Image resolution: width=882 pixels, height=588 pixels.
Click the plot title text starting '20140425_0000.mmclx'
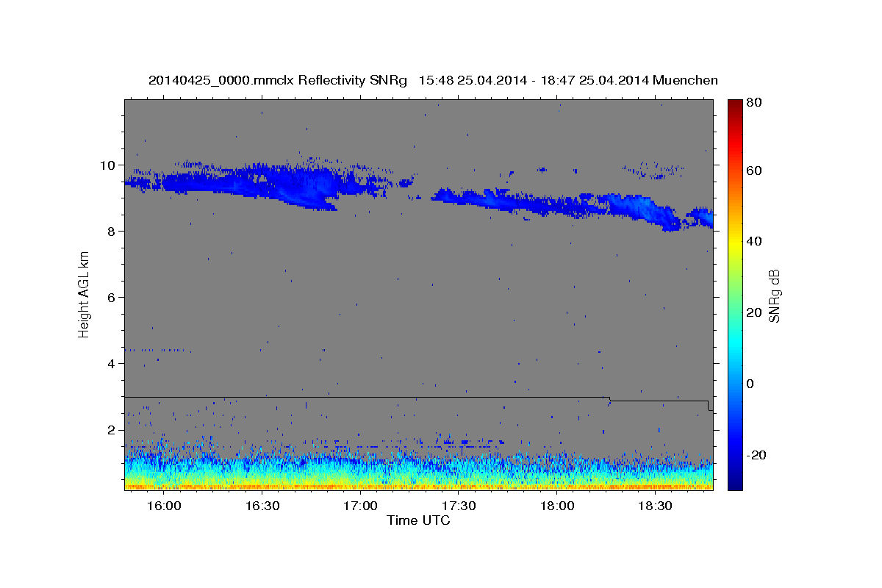point(433,80)
